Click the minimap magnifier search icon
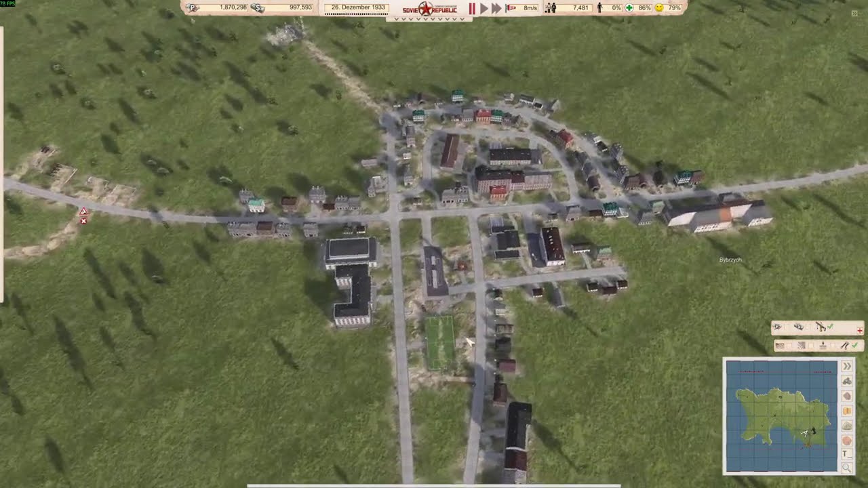This screenshot has width=868, height=488. pyautogui.click(x=847, y=468)
